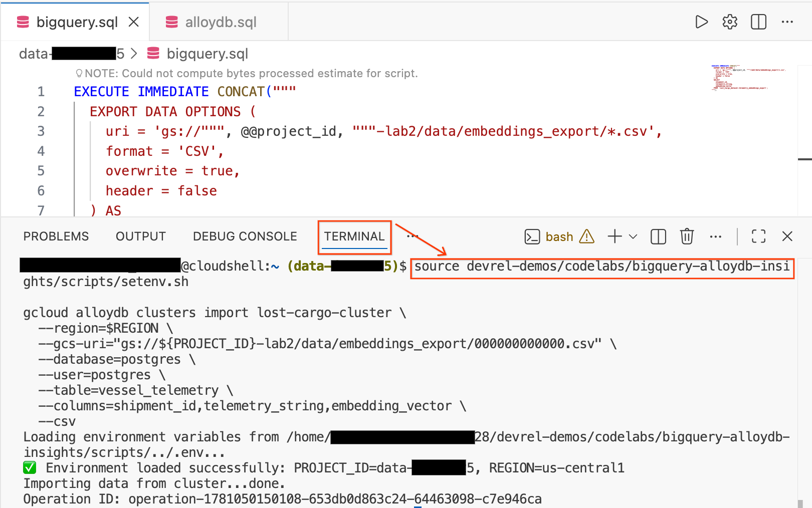The height and width of the screenshot is (508, 812).
Task: Open the new terminal launch profile dropdown
Action: (x=633, y=236)
